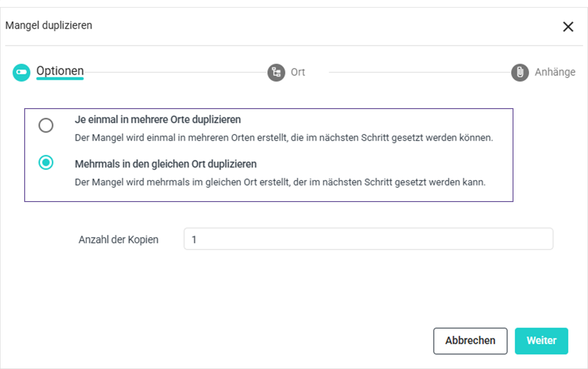
Task: Click the heading 'Mehrmals in den gleichen Ort duplizieren'
Action: tap(166, 164)
